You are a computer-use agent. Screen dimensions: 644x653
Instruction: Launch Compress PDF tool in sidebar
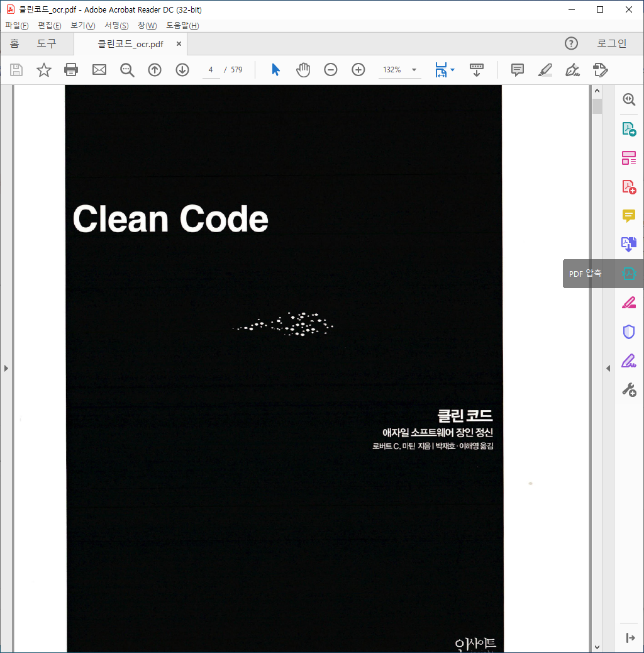pyautogui.click(x=629, y=274)
